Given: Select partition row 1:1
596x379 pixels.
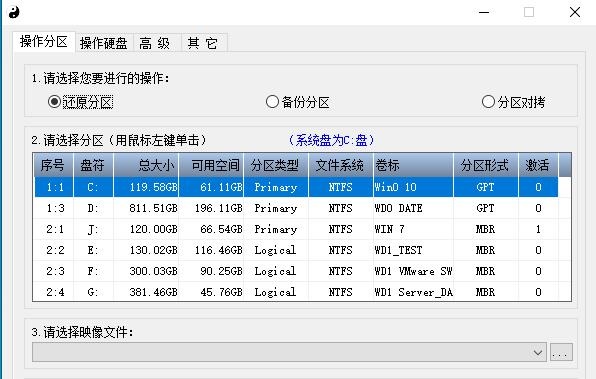Looking at the screenshot, I should coord(296,187).
